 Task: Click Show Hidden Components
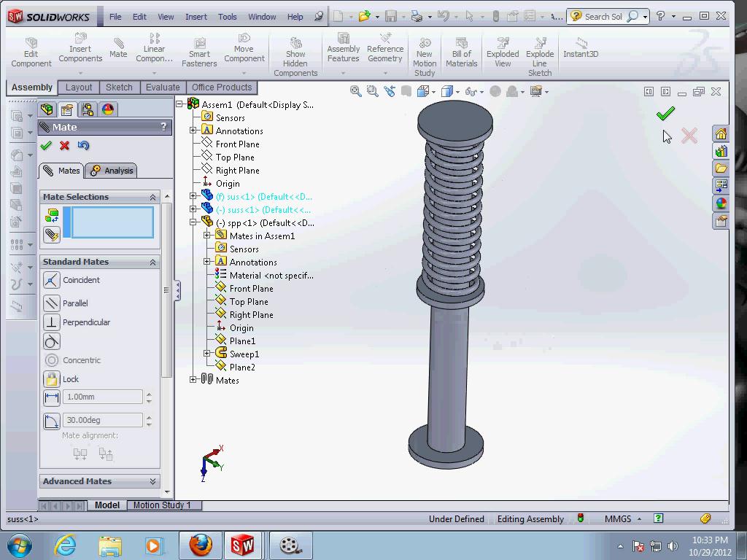tap(295, 57)
